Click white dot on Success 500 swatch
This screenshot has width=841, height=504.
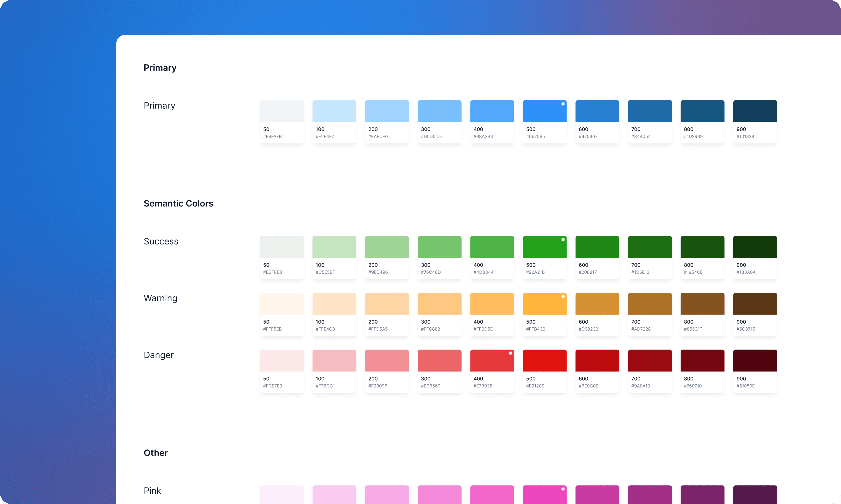pos(563,240)
